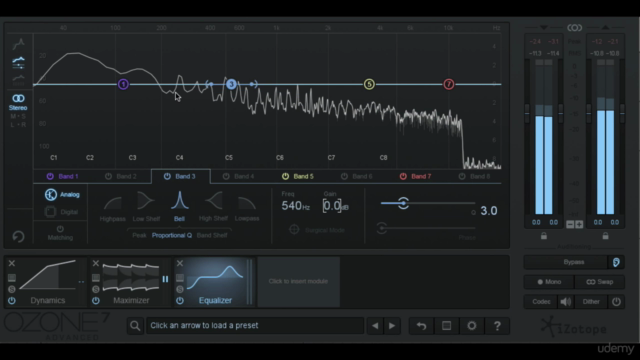This screenshot has width=640, height=360.
Task: Select EQ node 3 on the curve
Action: [x=231, y=84]
